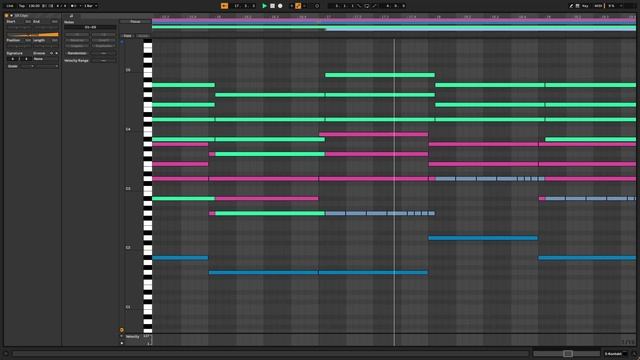
Task: Click the C4 piano key label
Action: (x=128, y=129)
